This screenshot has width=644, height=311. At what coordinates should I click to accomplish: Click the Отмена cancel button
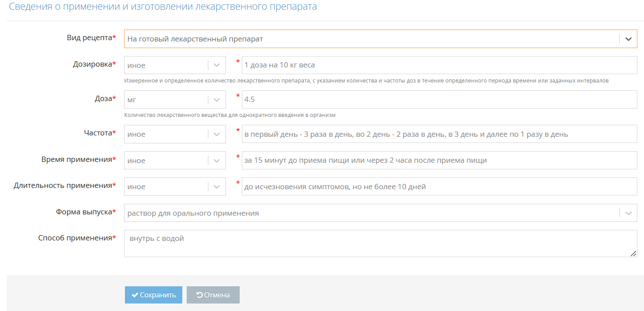click(x=213, y=295)
